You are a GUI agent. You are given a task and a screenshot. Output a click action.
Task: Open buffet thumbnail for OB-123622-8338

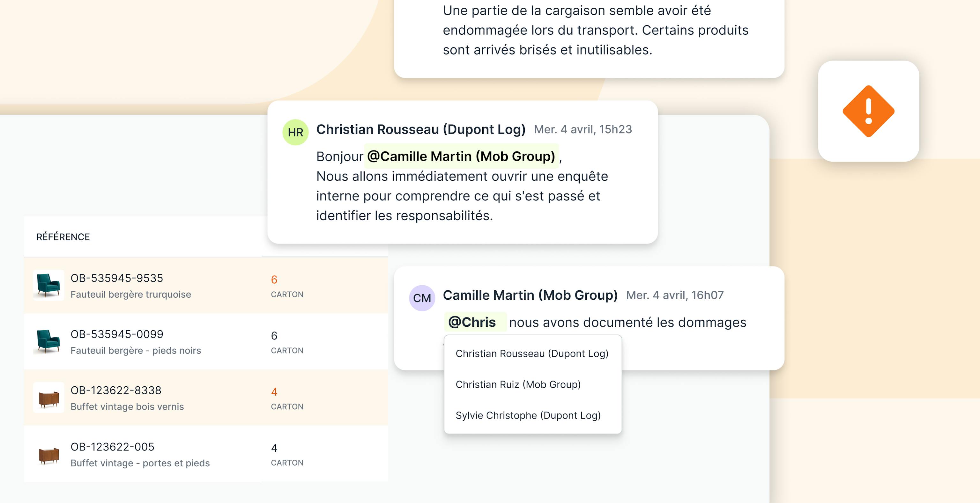pos(48,398)
